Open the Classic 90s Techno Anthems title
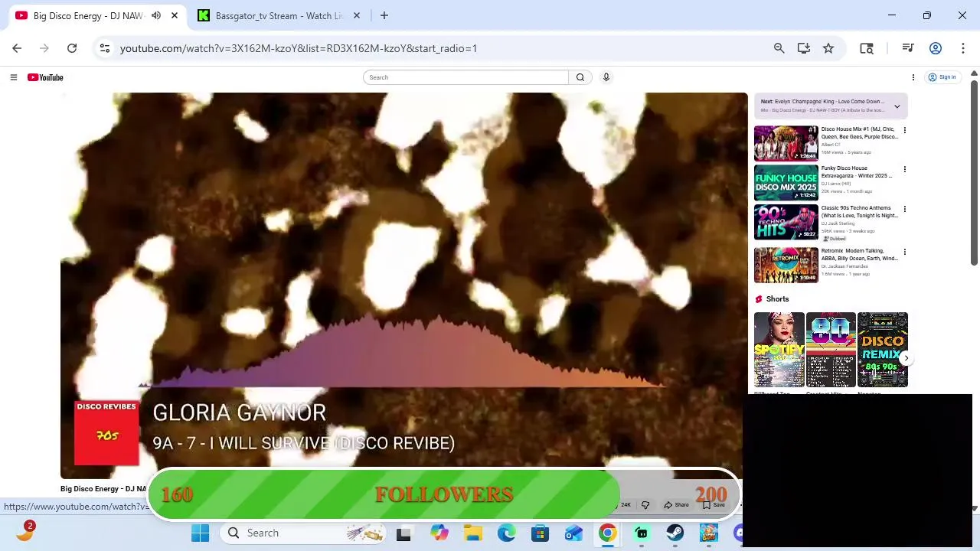 click(x=859, y=212)
